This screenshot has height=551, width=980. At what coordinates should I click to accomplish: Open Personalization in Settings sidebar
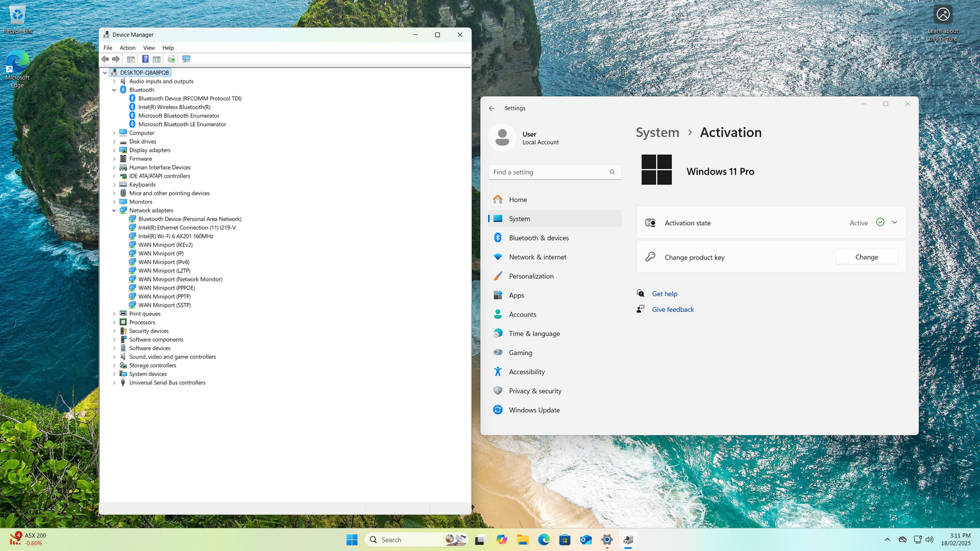[555, 276]
